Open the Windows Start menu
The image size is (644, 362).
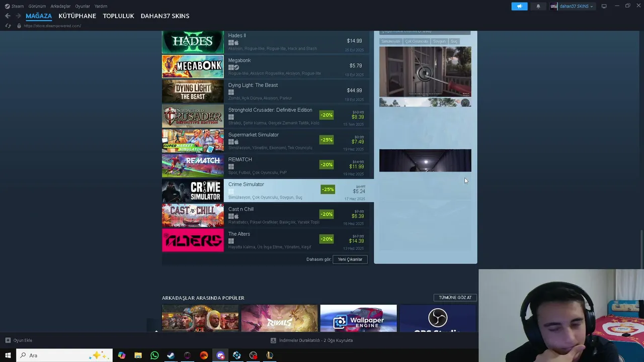tap(8, 355)
